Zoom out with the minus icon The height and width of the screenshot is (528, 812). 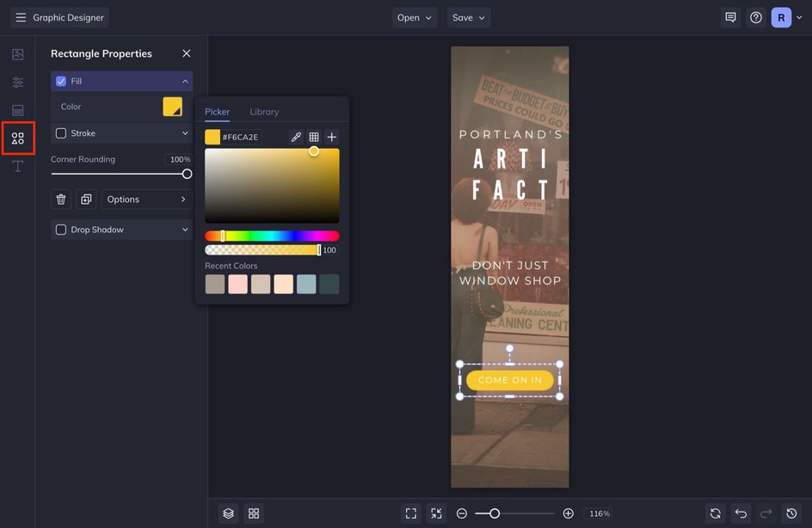pyautogui.click(x=461, y=513)
